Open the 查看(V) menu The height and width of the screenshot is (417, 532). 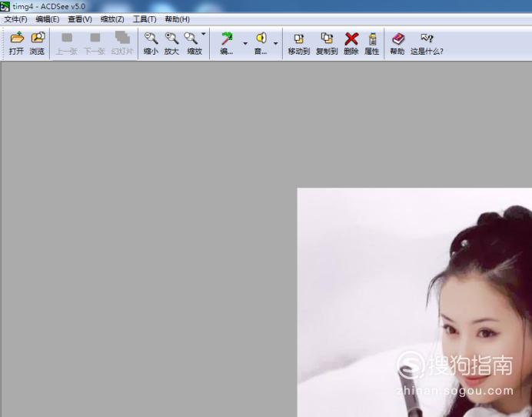click(80, 19)
